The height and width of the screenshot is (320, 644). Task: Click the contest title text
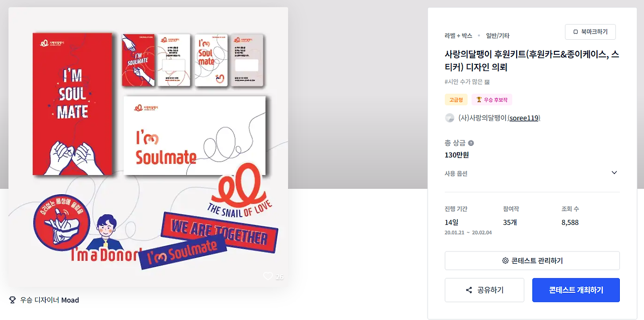(x=532, y=61)
